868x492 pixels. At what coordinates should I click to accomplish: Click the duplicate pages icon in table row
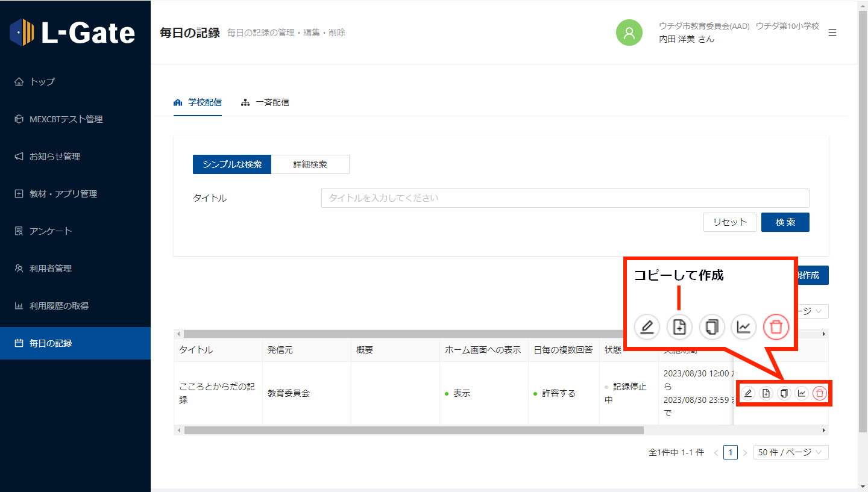(x=784, y=394)
